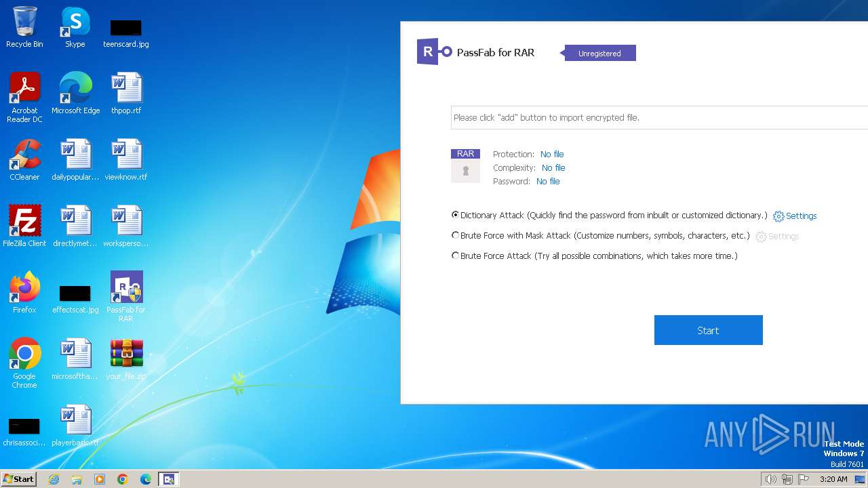Select Brute Force with Mask Attack
The height and width of the screenshot is (488, 868).
point(600,235)
